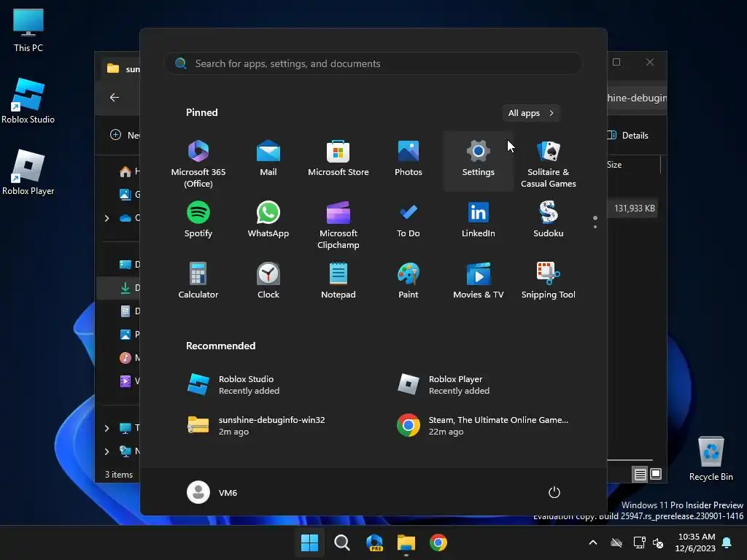Open taskbar Search
The width and height of the screenshot is (747, 560).
pyautogui.click(x=341, y=542)
